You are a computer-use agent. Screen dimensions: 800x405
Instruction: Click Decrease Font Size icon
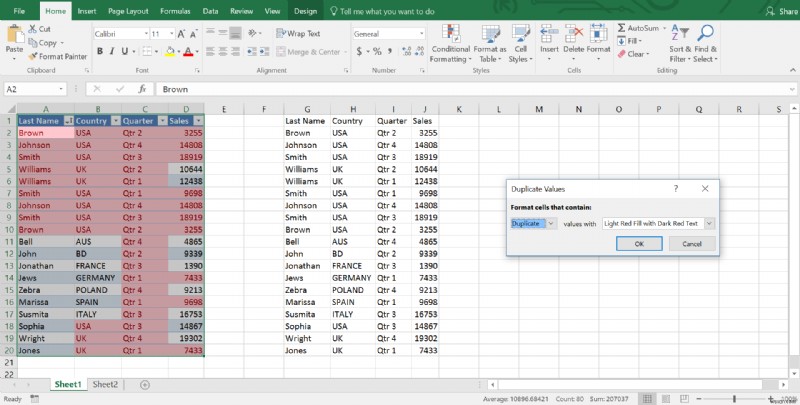point(193,34)
